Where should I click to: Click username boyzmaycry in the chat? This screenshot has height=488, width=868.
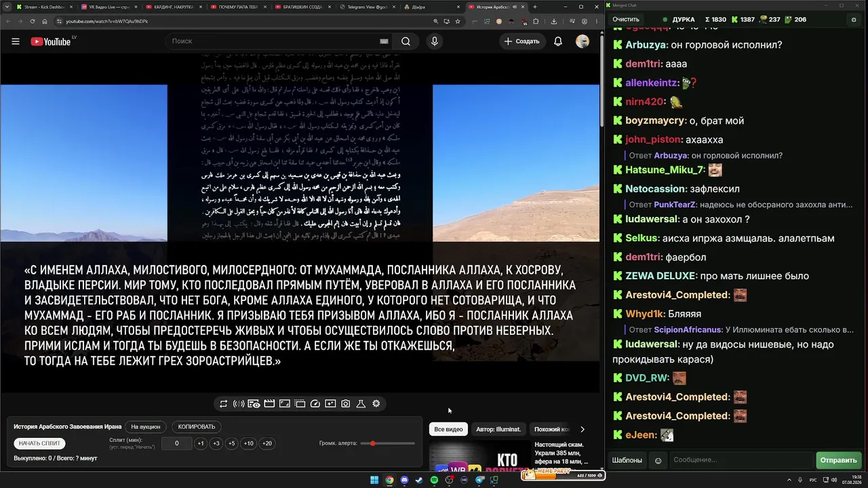654,121
